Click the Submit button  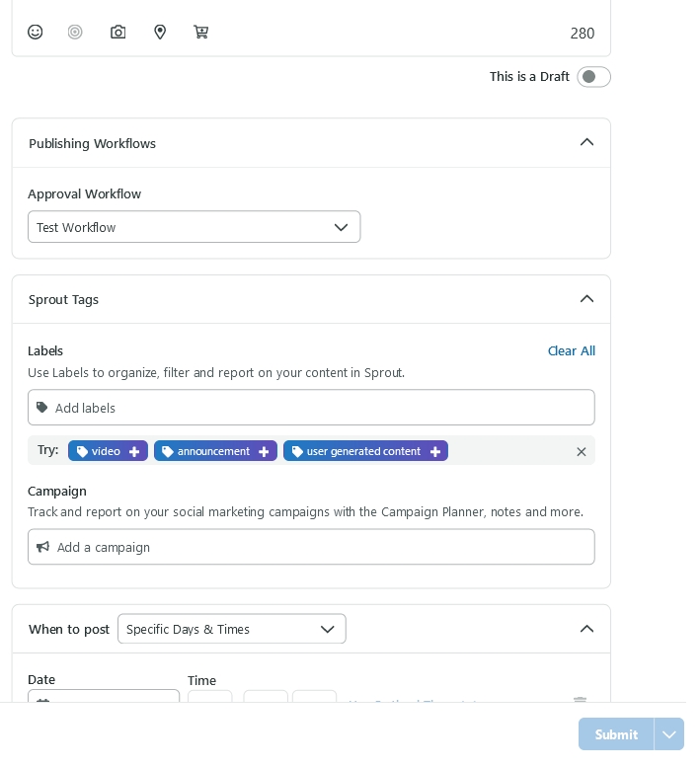coord(616,734)
